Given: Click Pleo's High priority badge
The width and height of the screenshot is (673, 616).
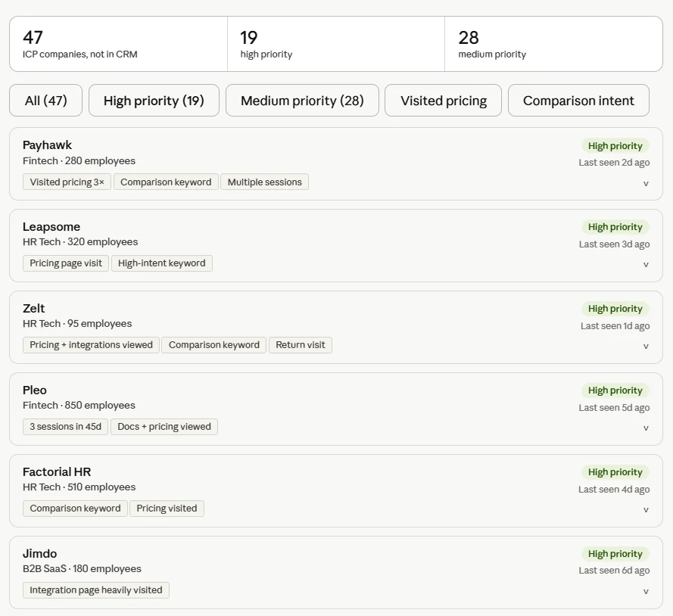Looking at the screenshot, I should click(615, 390).
